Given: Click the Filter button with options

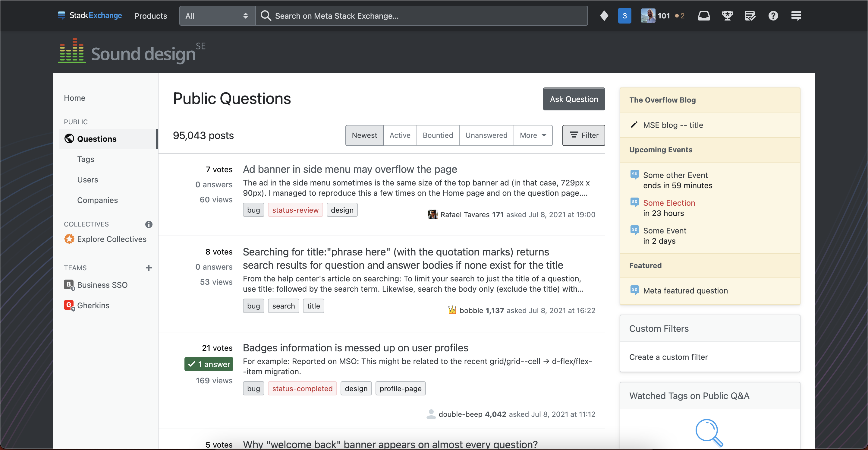Looking at the screenshot, I should point(583,135).
